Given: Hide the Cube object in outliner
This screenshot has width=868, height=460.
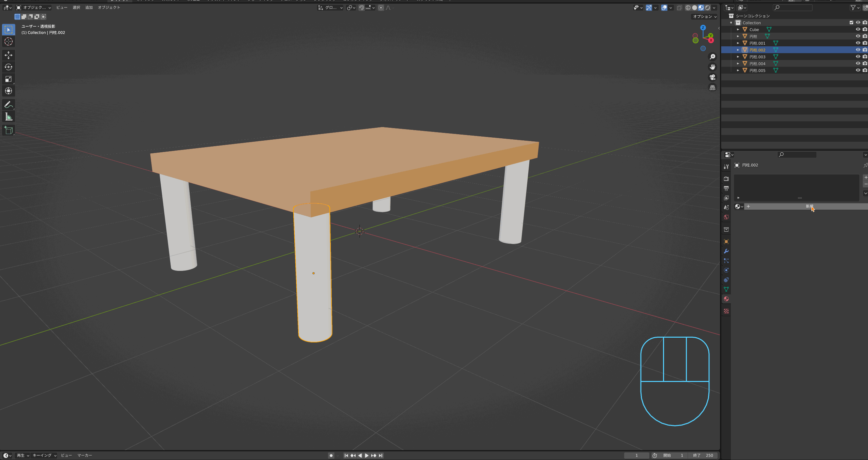Looking at the screenshot, I should 858,29.
